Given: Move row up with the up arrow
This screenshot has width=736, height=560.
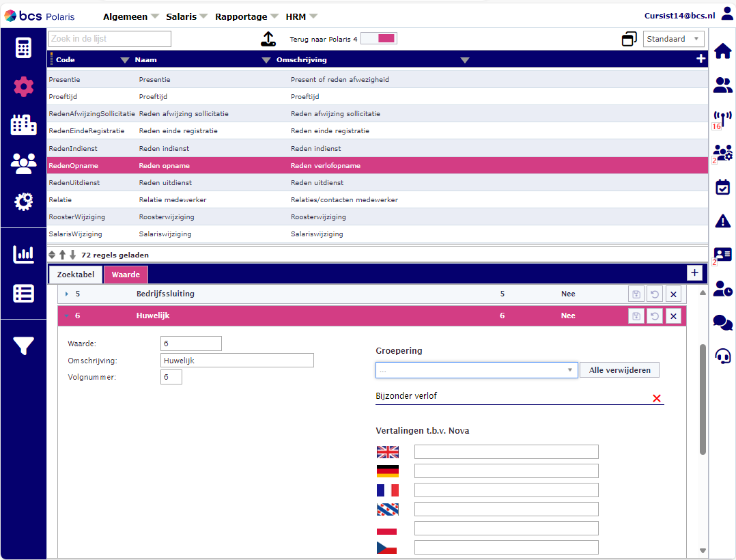Looking at the screenshot, I should 62,255.
